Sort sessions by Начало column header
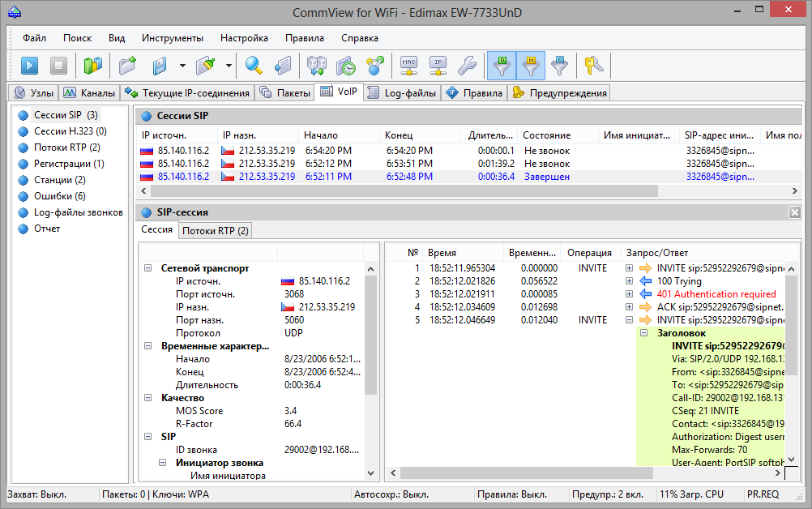This screenshot has height=509, width=812. coord(339,135)
